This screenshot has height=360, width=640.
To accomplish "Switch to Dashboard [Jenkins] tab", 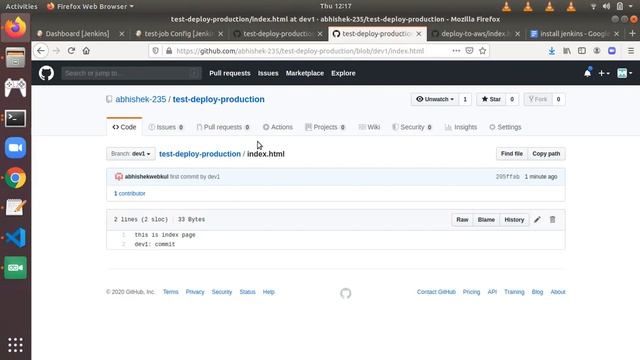I will click(78, 33).
